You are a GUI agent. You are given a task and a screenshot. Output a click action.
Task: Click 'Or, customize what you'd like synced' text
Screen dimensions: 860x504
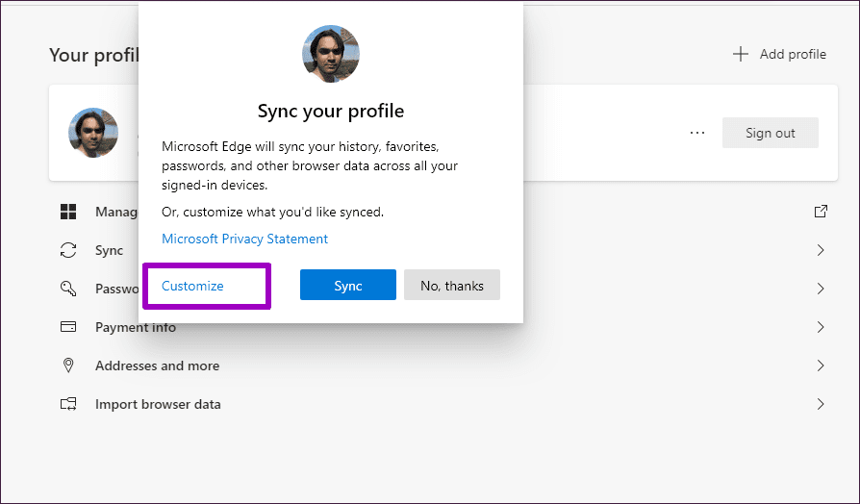272,212
